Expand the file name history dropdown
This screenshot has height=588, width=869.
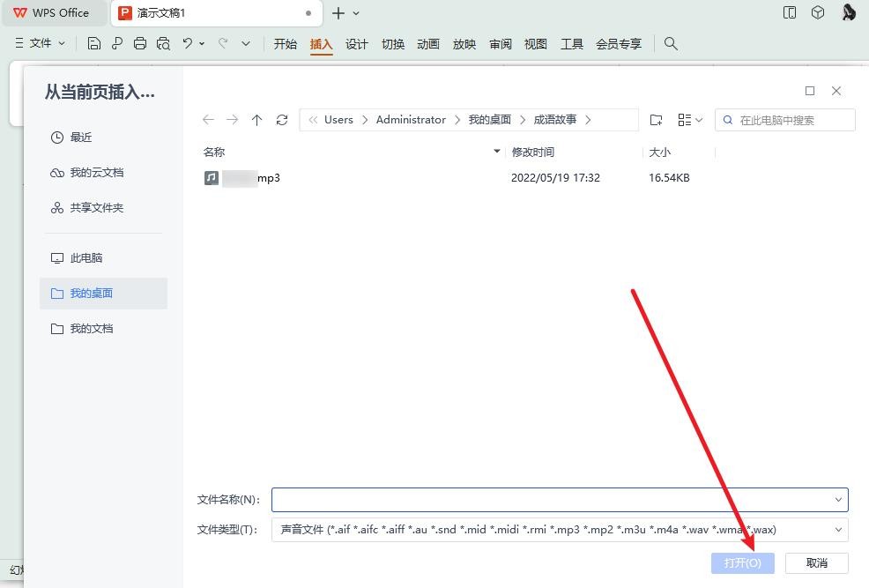coord(837,500)
